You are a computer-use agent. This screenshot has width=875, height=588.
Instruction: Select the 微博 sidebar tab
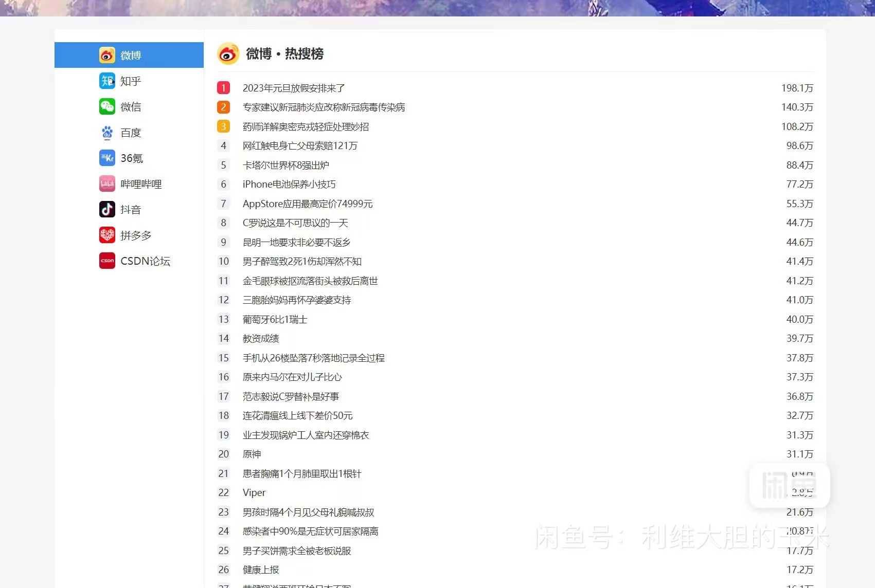[129, 55]
